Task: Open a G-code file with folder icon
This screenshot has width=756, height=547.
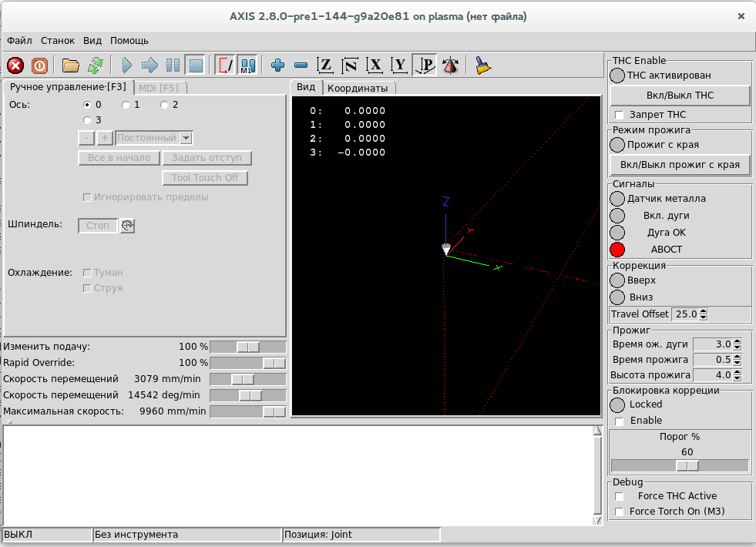Action: 71,65
